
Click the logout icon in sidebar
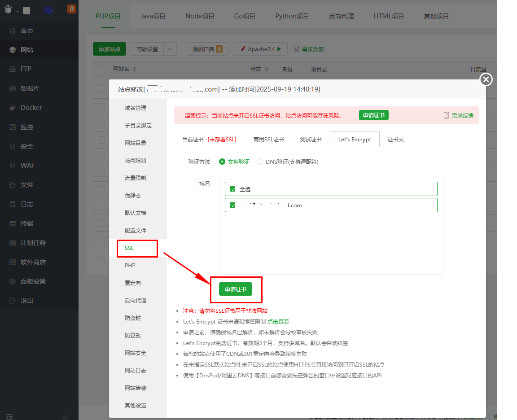(13, 301)
